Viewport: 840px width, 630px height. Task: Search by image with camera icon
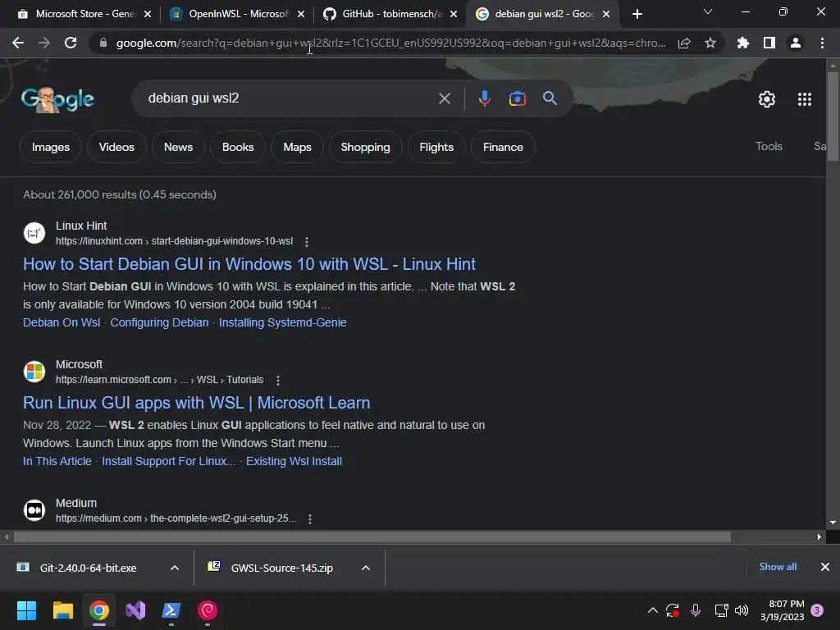517,98
